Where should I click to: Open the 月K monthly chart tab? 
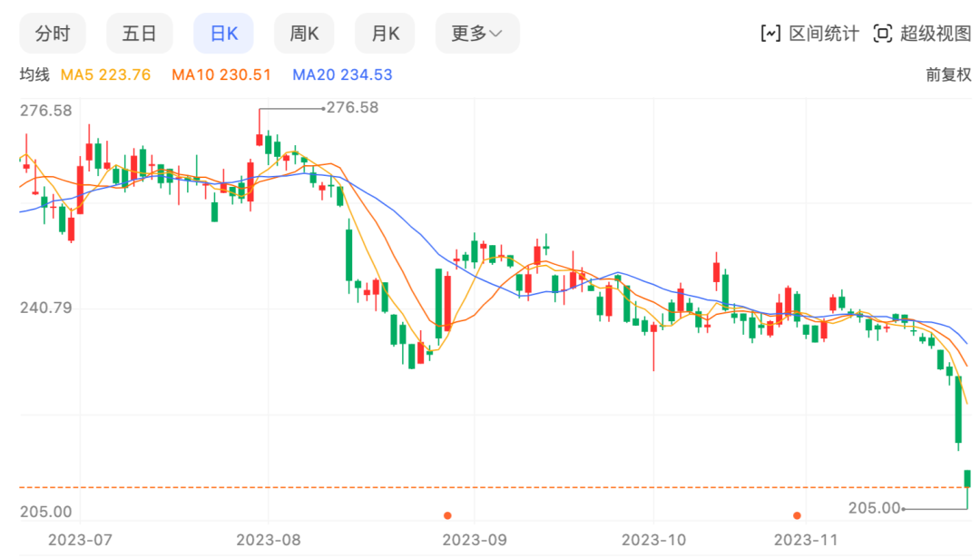[385, 34]
